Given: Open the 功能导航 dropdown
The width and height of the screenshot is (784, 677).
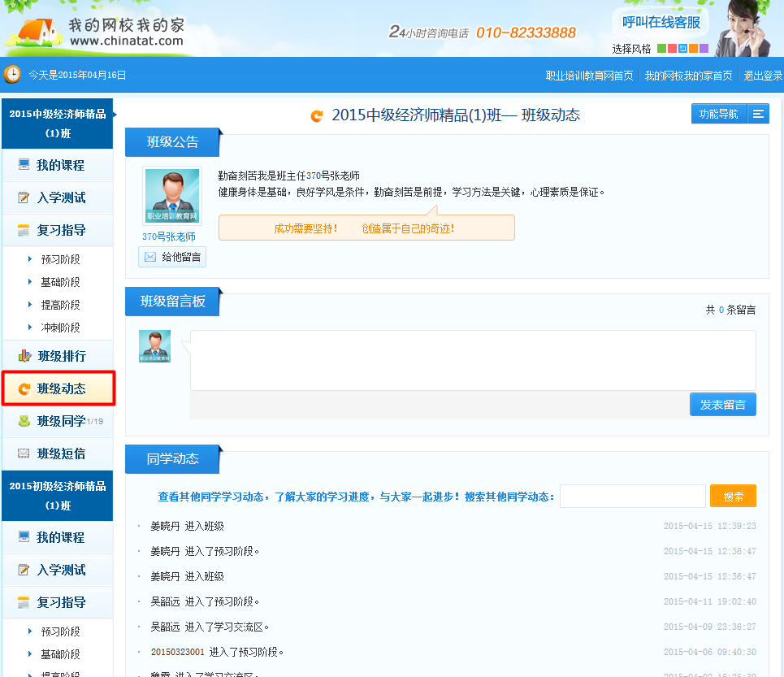Looking at the screenshot, I should pos(719,115).
